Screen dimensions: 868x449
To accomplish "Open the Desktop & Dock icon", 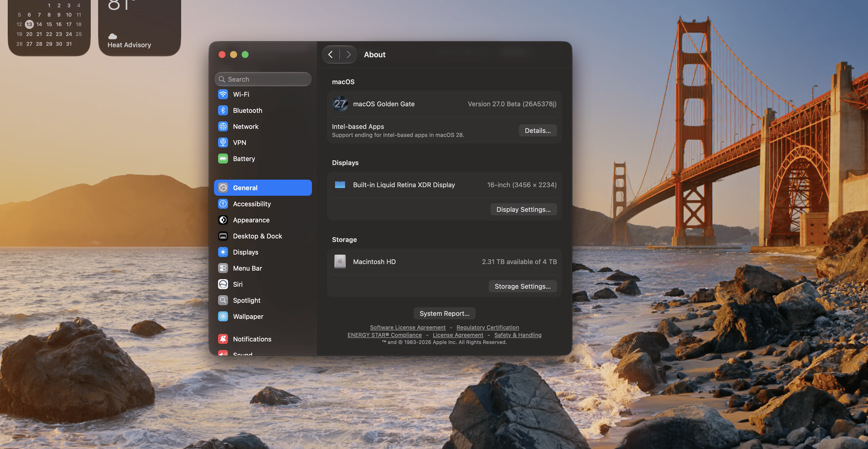I will coord(223,236).
